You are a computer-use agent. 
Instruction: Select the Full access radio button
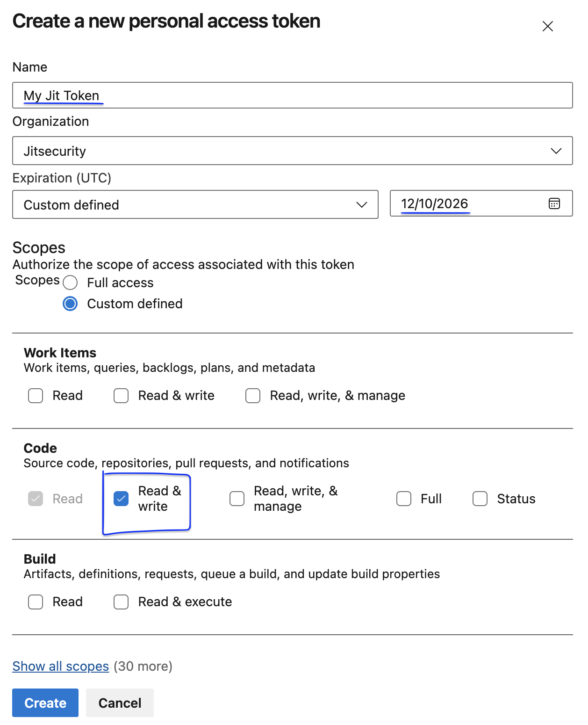click(x=70, y=283)
